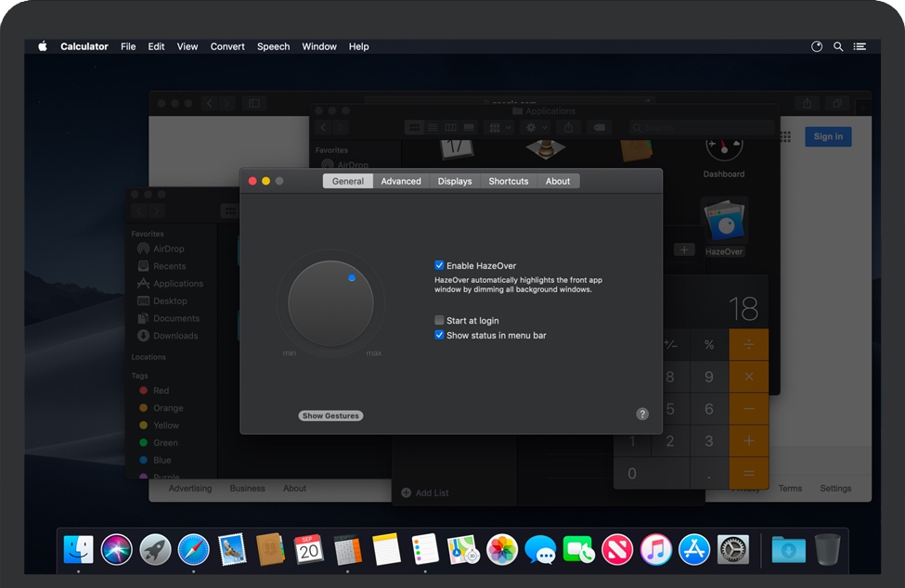The width and height of the screenshot is (905, 588).
Task: Disable the Enable HazeOver checkbox
Action: tap(440, 265)
